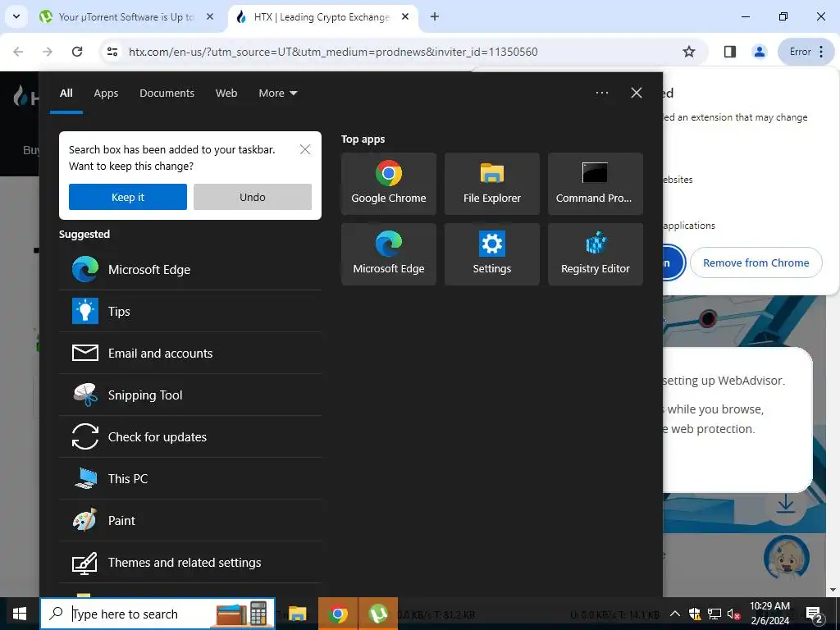Reload the HTX page
Viewport: 840px width, 630px height.
pos(77,52)
